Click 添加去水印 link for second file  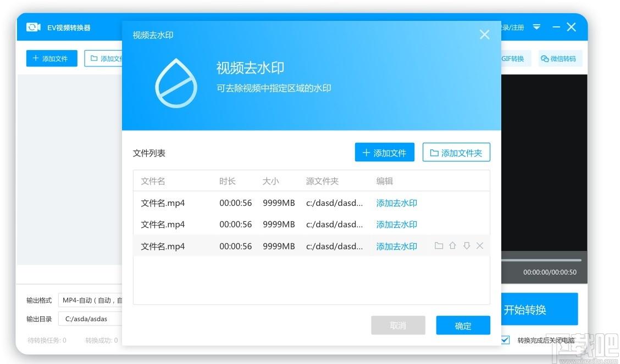point(396,225)
